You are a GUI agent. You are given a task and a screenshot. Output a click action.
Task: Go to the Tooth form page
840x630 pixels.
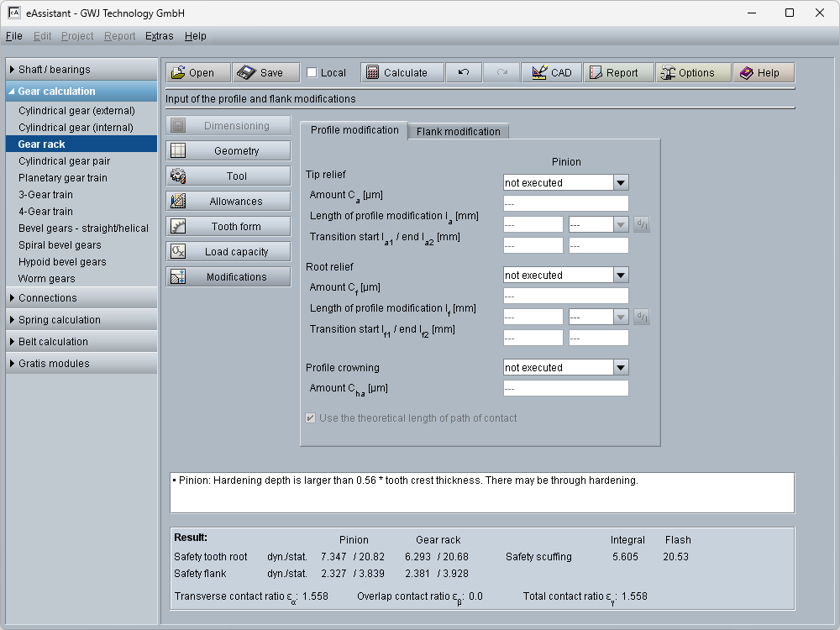tap(228, 227)
